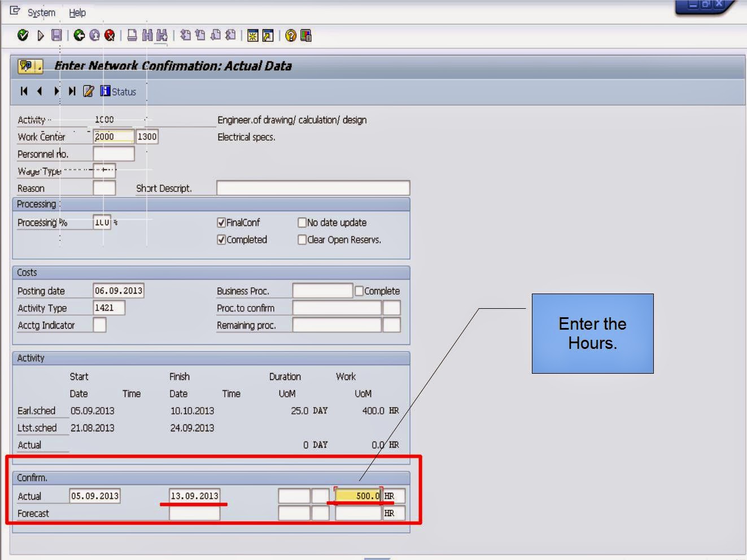The height and width of the screenshot is (560, 747).
Task: Open the Business Proc. field dropdown
Action: 322,290
